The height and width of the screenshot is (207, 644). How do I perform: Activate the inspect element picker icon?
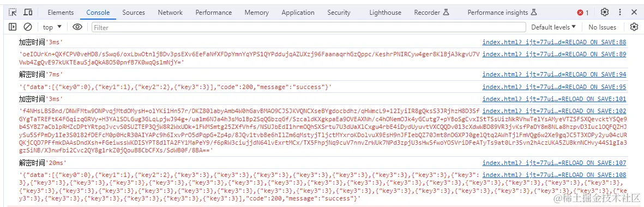click(x=13, y=13)
